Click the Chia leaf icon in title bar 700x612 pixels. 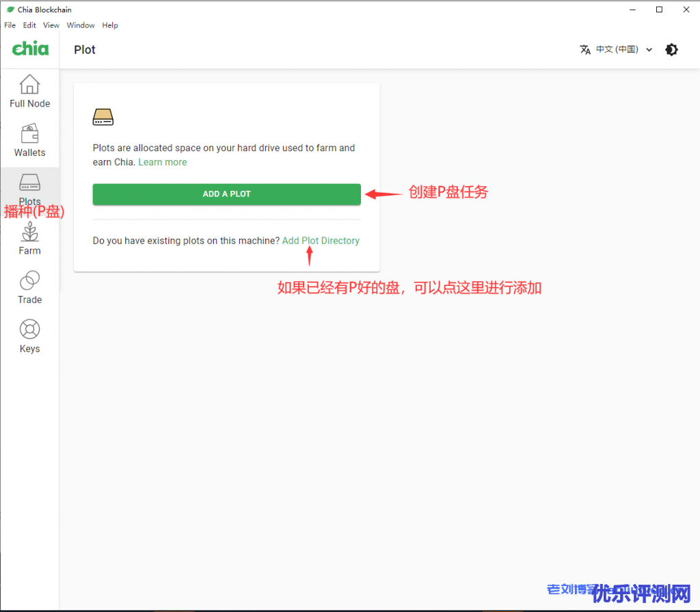click(10, 10)
